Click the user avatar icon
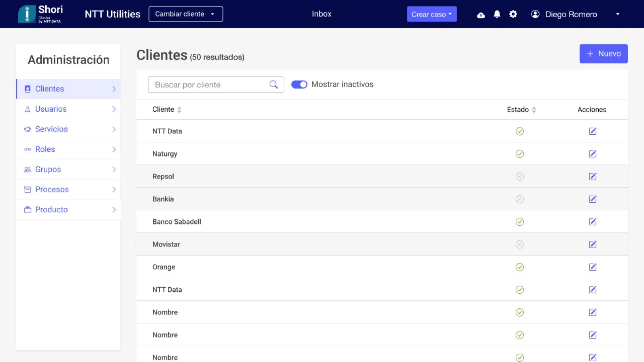The height and width of the screenshot is (362, 644). [535, 14]
